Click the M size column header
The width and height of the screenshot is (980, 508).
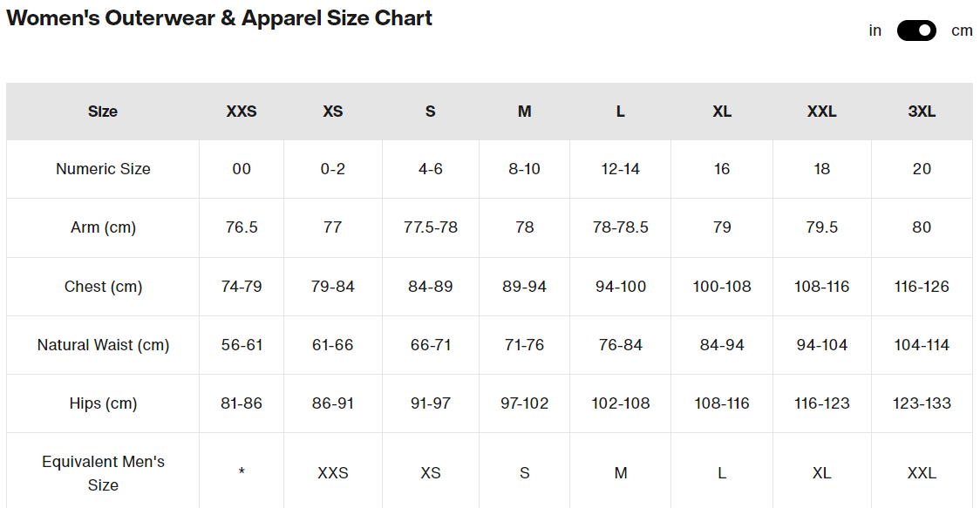pyautogui.click(x=524, y=112)
